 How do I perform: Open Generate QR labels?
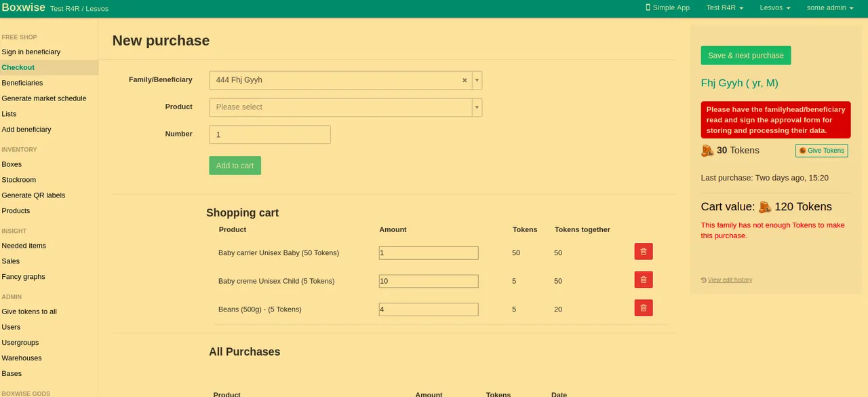pos(34,195)
